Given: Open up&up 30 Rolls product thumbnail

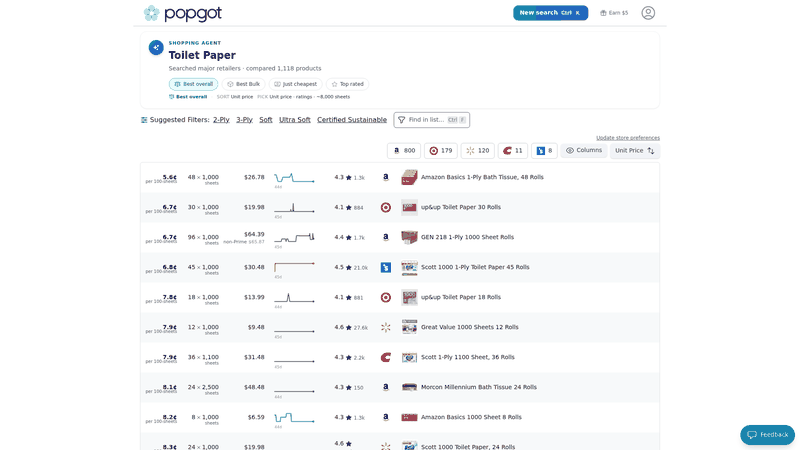Looking at the screenshot, I should coord(409,208).
